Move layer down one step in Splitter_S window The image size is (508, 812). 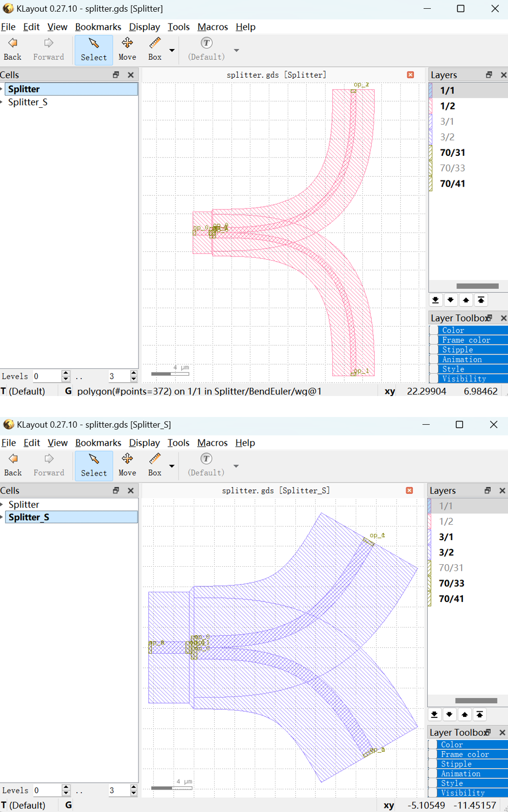pos(450,714)
